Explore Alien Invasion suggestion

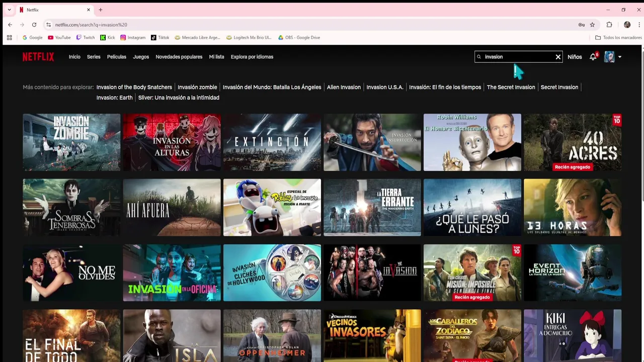tap(344, 87)
